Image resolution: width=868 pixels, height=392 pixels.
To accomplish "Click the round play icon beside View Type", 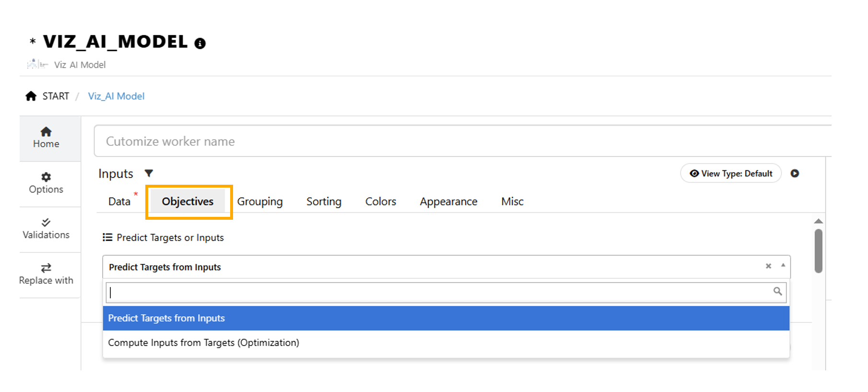I will pyautogui.click(x=795, y=173).
